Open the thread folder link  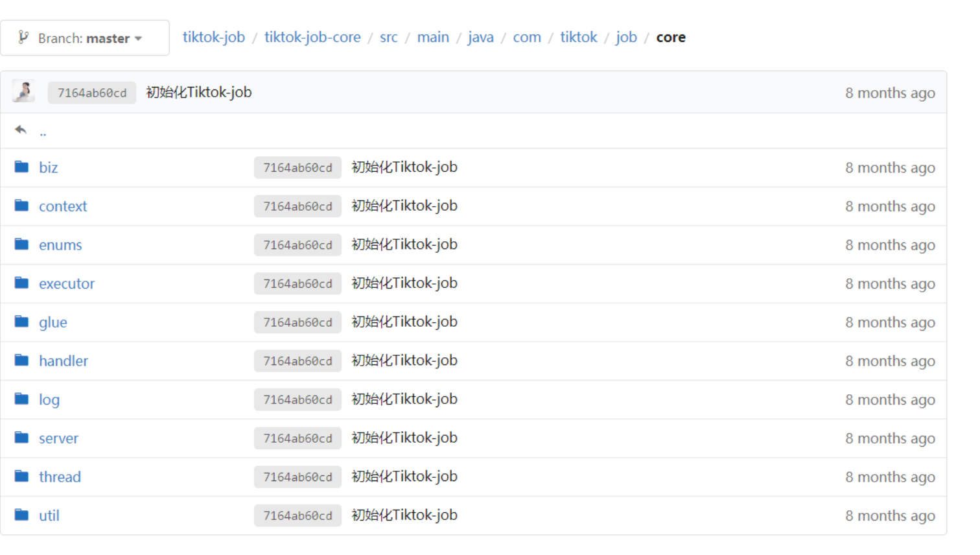(x=60, y=477)
